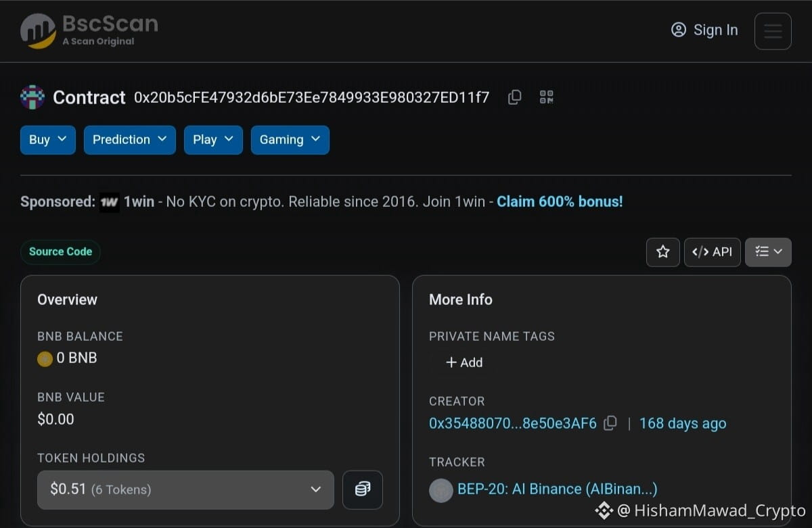Select the contract address text
This screenshot has height=528, width=812.
pos(311,97)
